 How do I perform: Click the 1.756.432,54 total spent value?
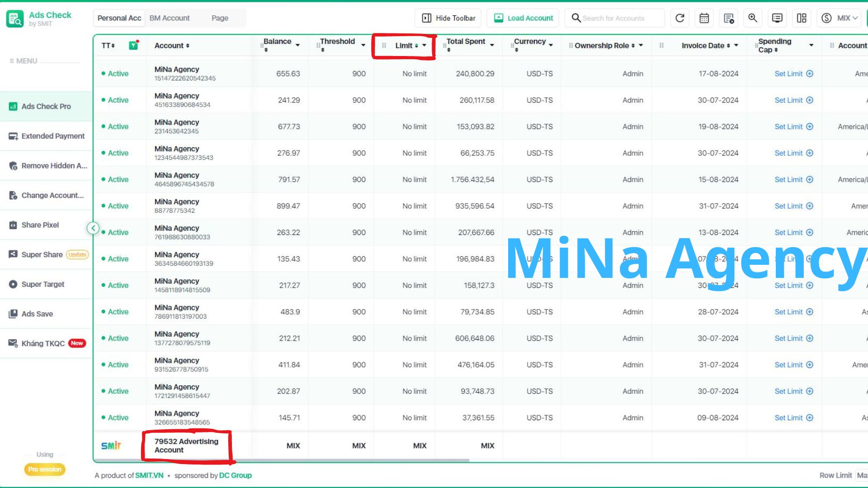click(x=472, y=180)
